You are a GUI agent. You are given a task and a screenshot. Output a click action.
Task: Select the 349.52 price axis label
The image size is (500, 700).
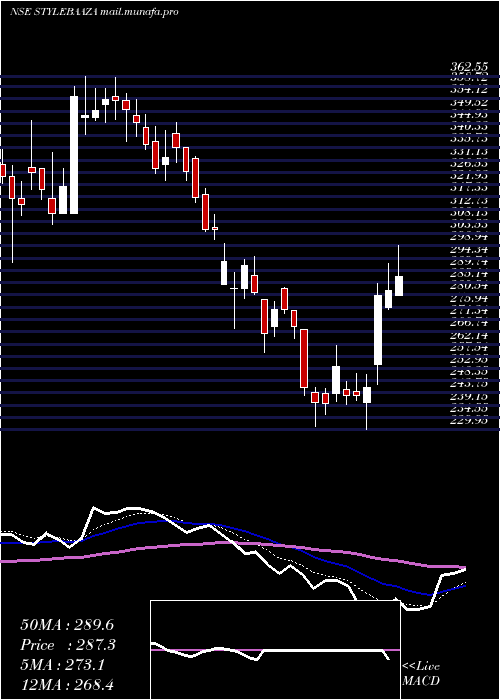[x=468, y=102]
